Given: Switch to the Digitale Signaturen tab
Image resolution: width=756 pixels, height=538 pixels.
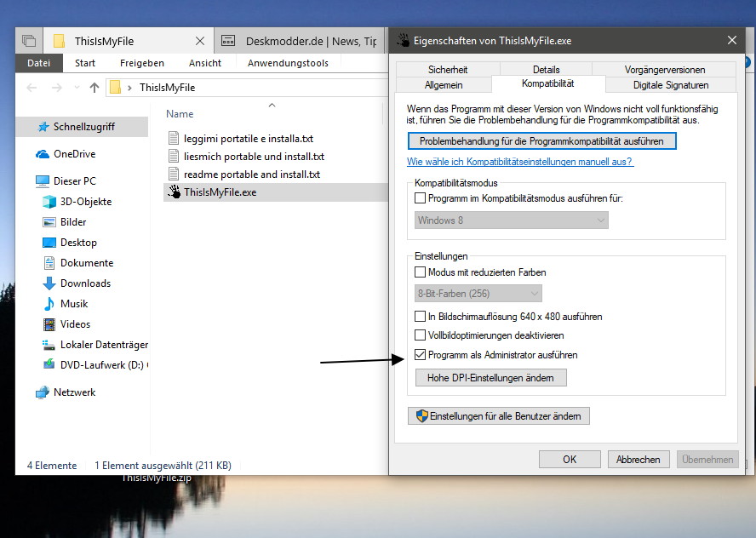Looking at the screenshot, I should 671,85.
